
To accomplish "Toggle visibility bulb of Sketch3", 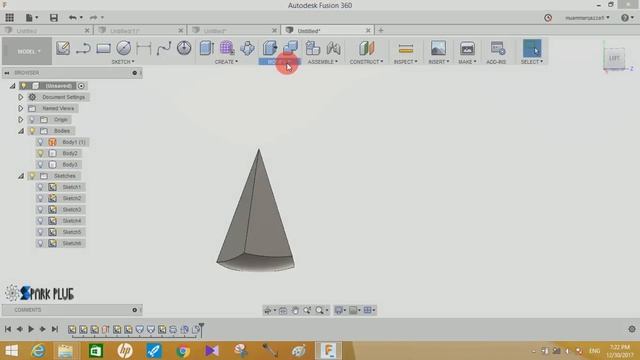I will (40, 209).
